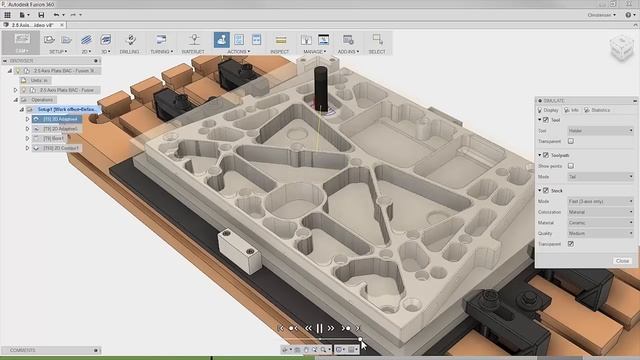Click the Undo arrow icon
This screenshot has width=640, height=360.
pyautogui.click(x=56, y=15)
